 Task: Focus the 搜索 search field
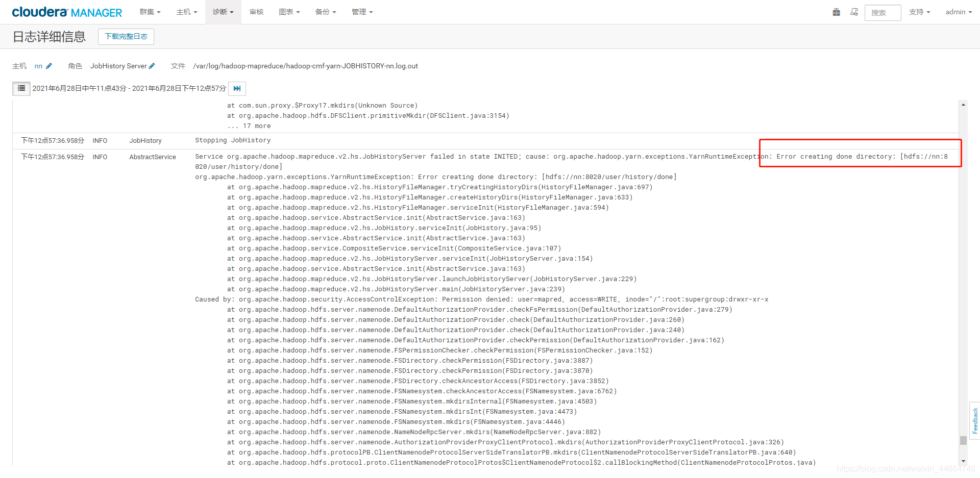click(x=883, y=13)
